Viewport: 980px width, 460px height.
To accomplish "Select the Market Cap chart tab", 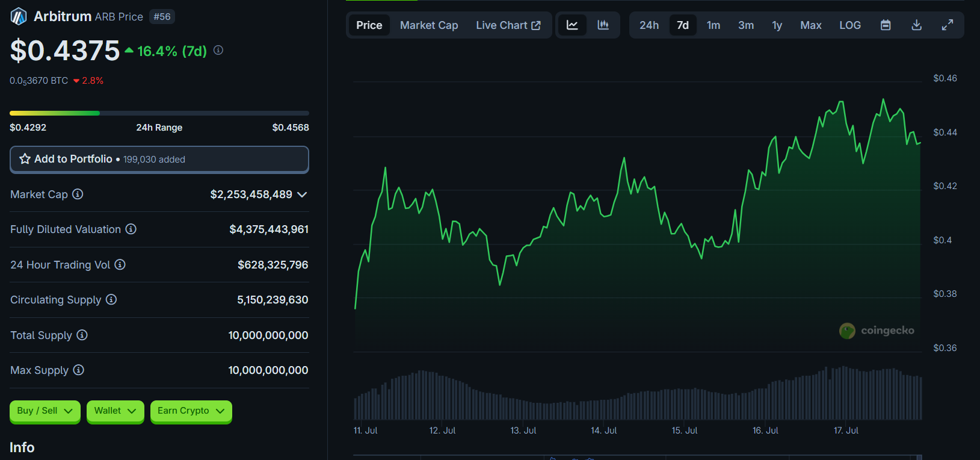I will point(429,25).
